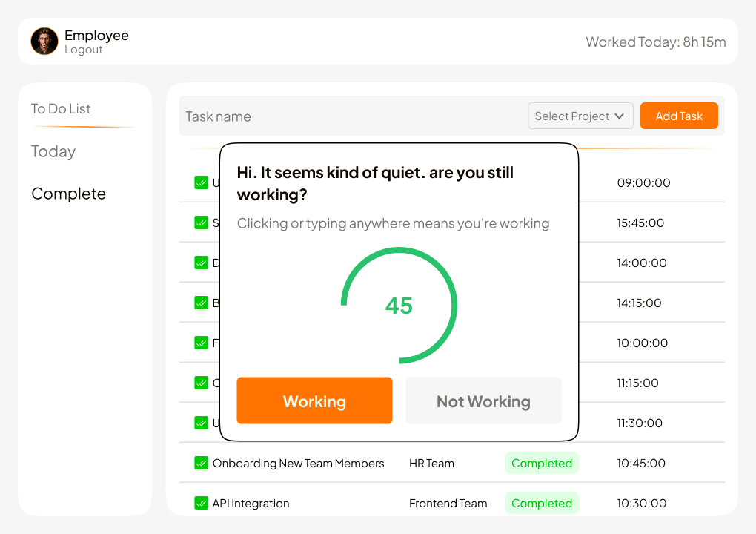Uncheck the API Integration checkbox

pos(201,503)
